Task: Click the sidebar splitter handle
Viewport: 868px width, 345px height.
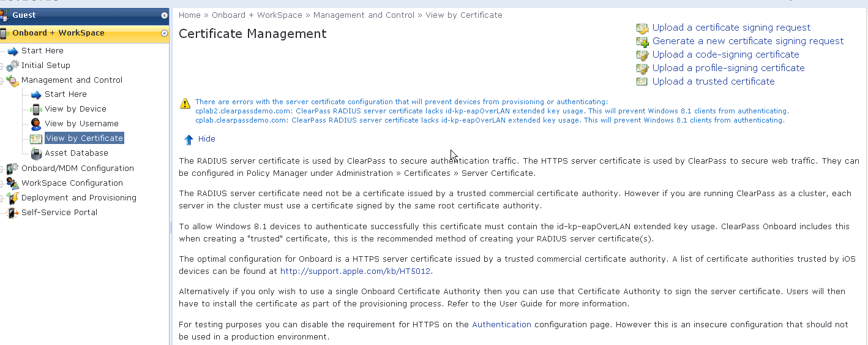Action: 170,227
